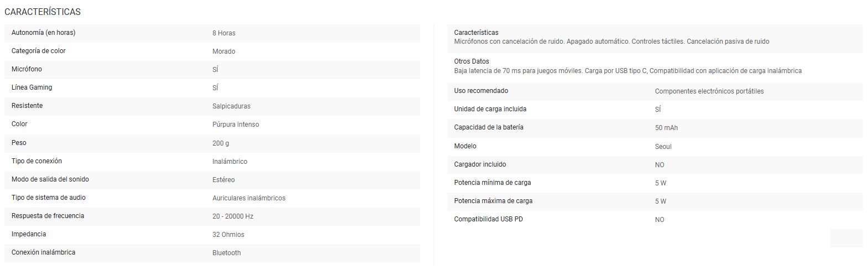This screenshot has width=868, height=269.
Task: Click the Auriculares inalámbricos value
Action: click(249, 198)
